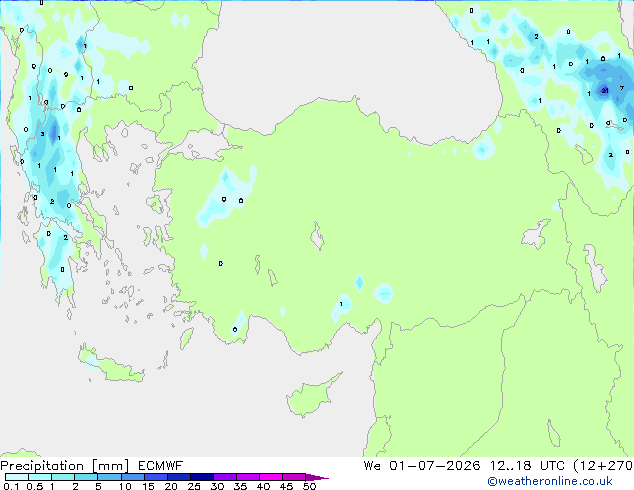
Task: Click the '45' legend scale number
Action: pos(286,486)
